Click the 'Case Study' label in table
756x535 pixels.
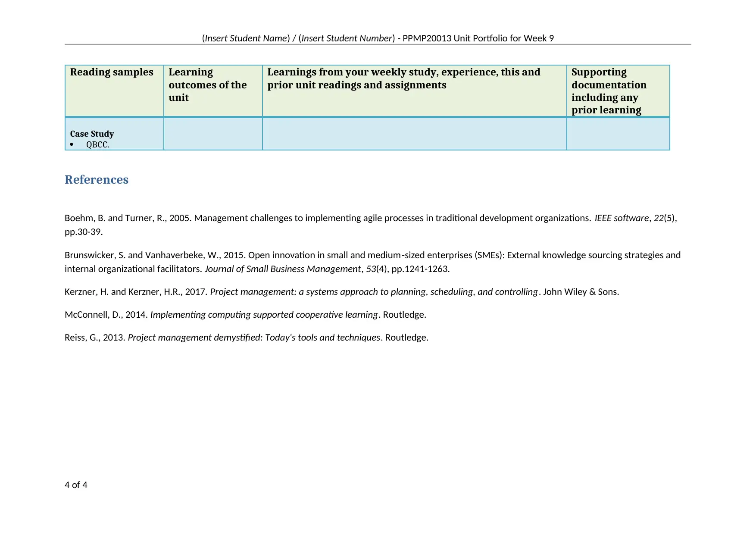tap(92, 134)
